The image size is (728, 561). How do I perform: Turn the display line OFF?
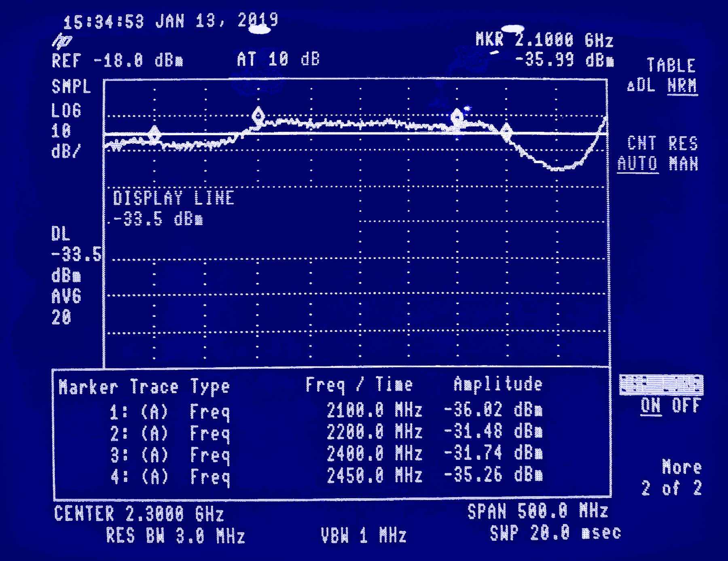point(686,405)
